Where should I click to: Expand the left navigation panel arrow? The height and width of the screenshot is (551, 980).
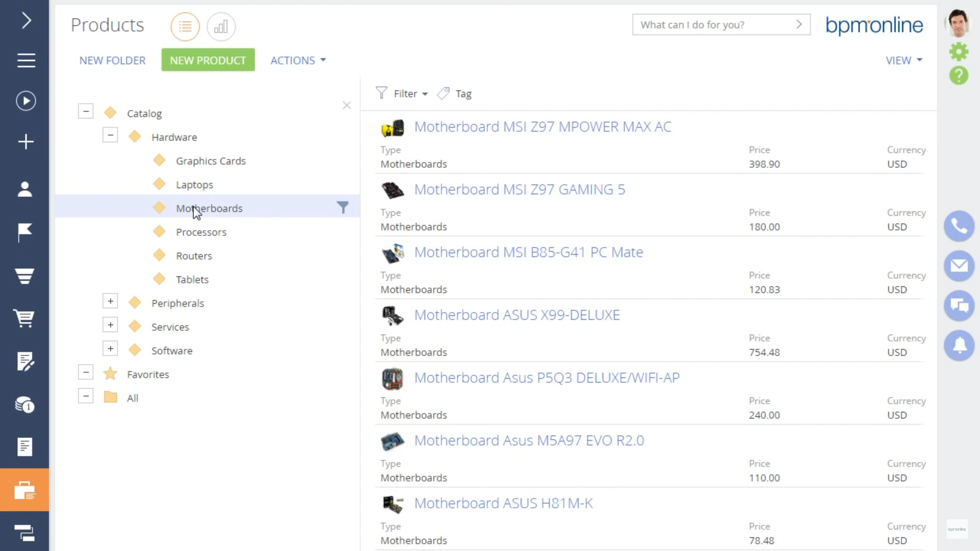[x=26, y=20]
